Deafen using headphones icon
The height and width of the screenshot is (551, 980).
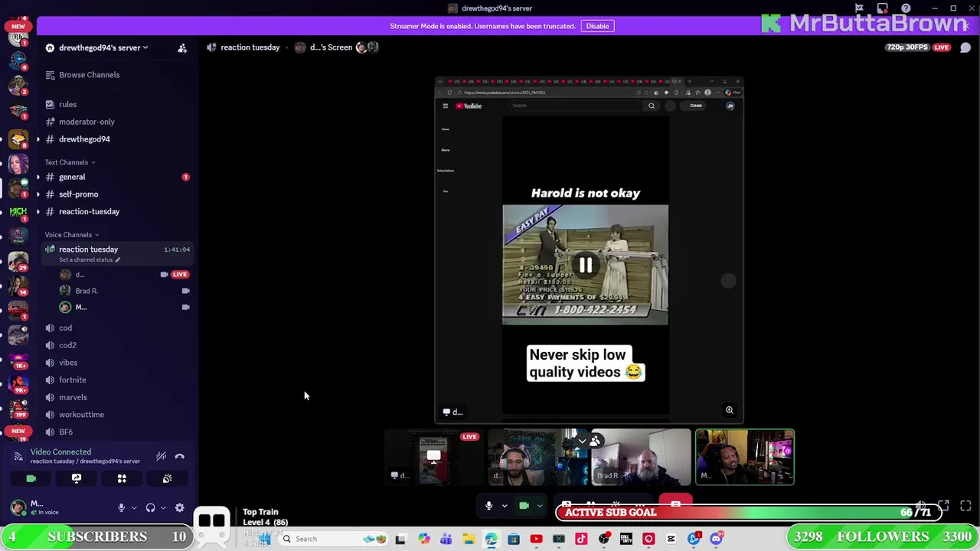pyautogui.click(x=151, y=507)
